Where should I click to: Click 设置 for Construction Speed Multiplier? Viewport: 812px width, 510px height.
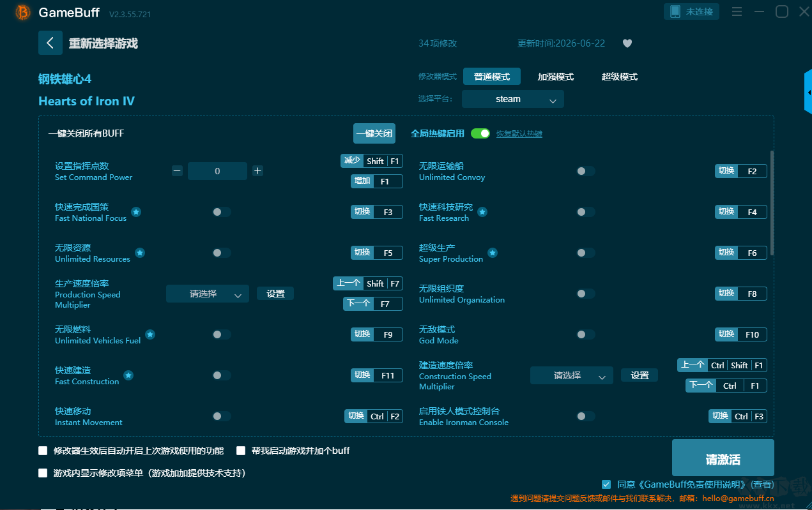[x=640, y=375]
